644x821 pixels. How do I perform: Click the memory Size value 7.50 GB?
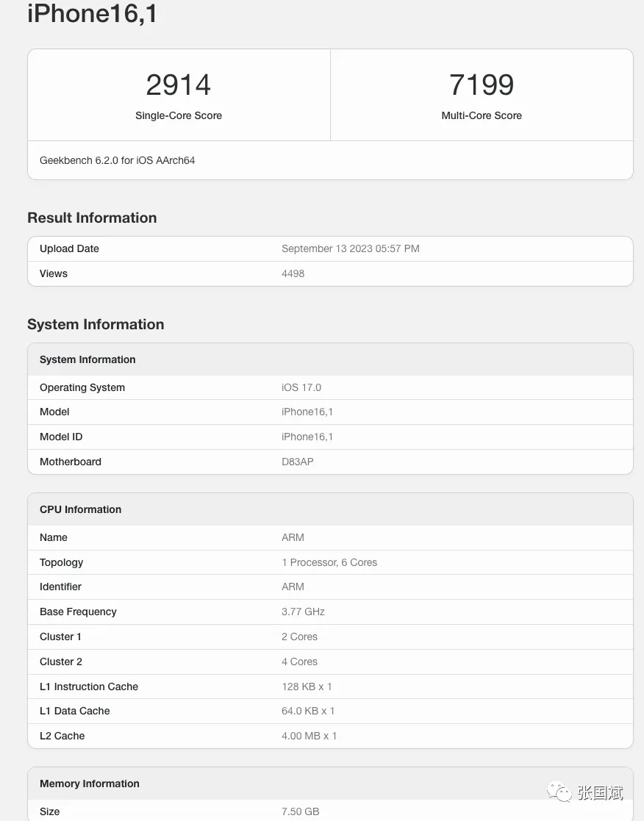click(300, 811)
